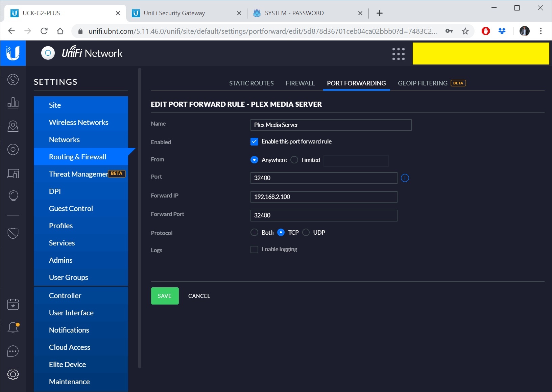Click the Forward Port input field
Screen dimensions: 552x392
[x=324, y=215]
